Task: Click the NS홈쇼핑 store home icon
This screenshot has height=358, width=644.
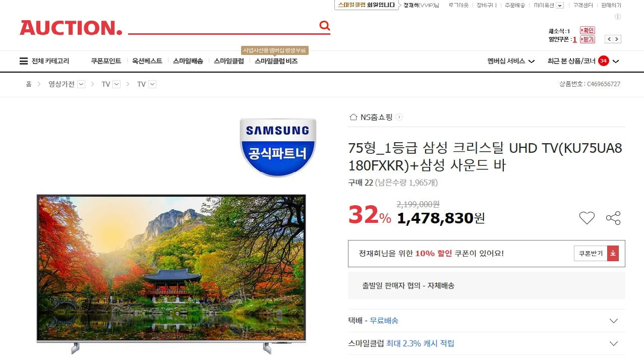Action: (353, 117)
